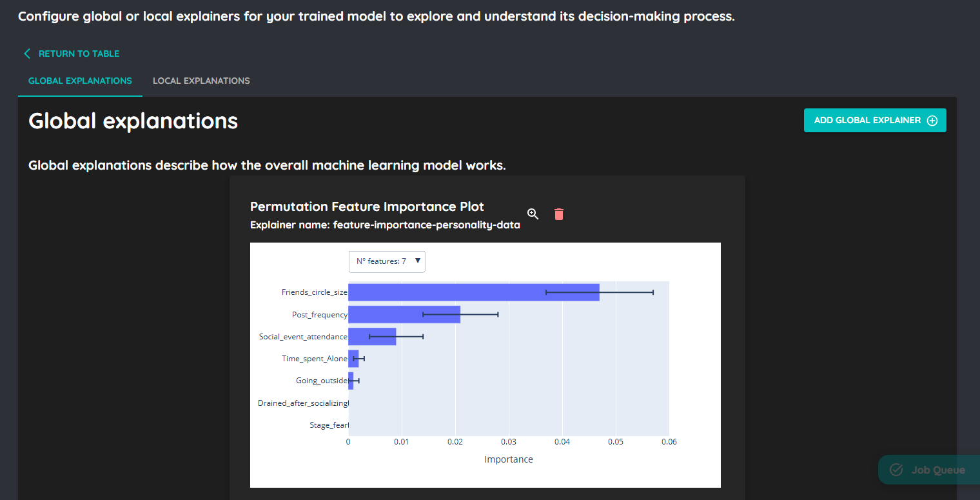Click the Social_event_attendance bar

click(x=372, y=336)
